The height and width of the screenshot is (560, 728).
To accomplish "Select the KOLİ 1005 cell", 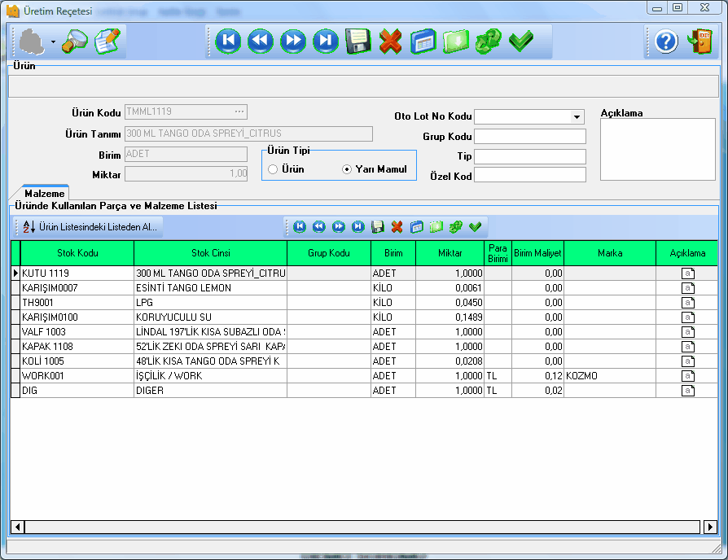I will point(77,361).
